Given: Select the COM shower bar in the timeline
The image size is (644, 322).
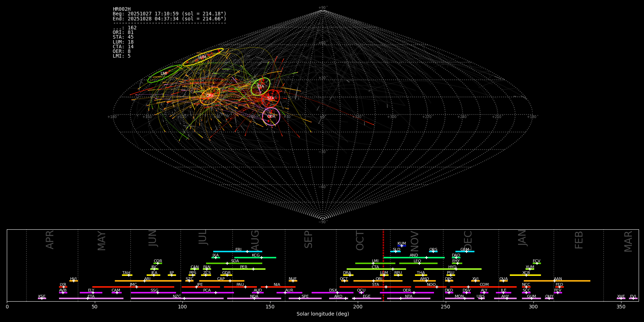Looking at the screenshot, I should pyautogui.click(x=483, y=287).
